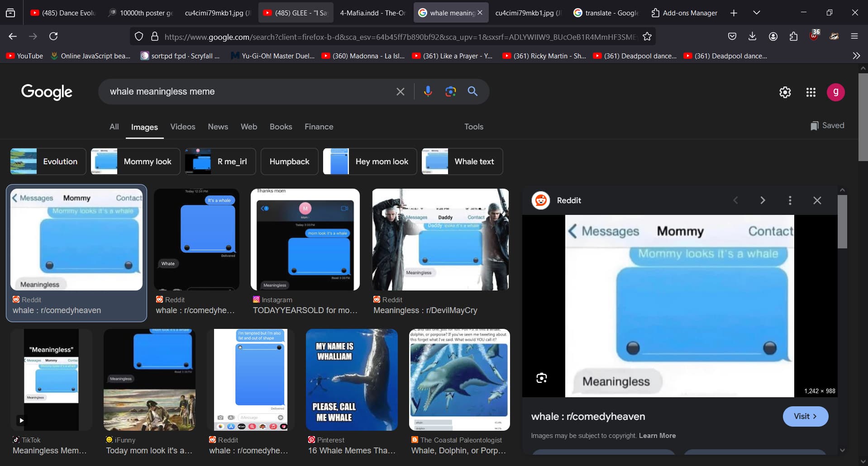Filter by the Humpback chip

[289, 162]
